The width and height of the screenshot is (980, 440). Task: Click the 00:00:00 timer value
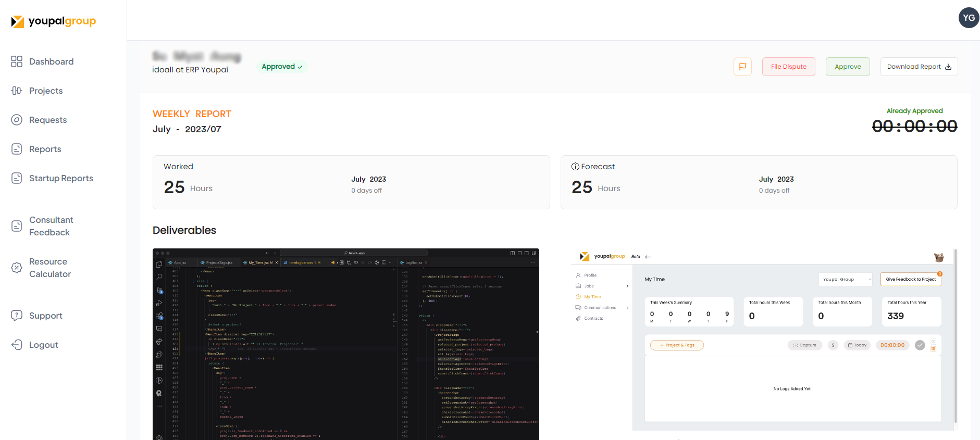pyautogui.click(x=914, y=126)
